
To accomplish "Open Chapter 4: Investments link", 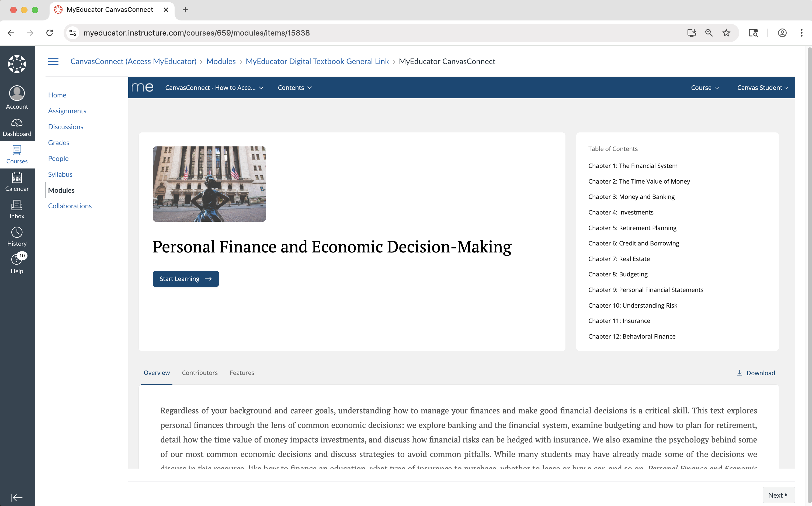I will (x=620, y=212).
